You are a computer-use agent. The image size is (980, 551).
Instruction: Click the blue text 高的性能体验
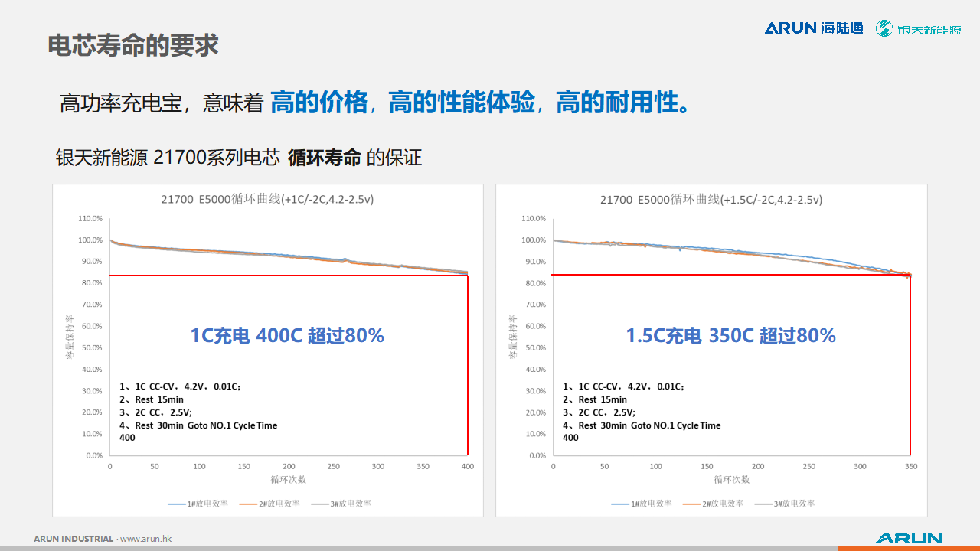(x=462, y=102)
